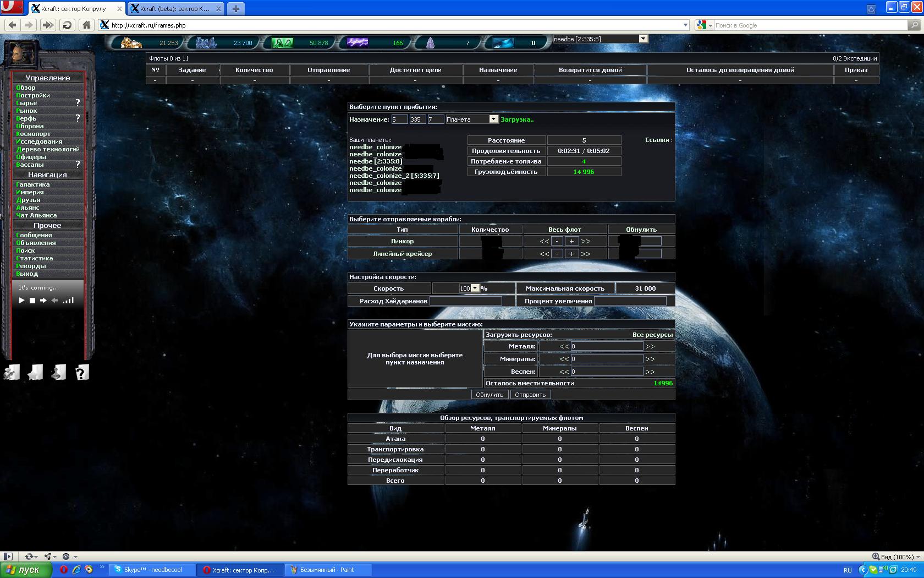Open the fleet speed percentage dropdown

475,288
